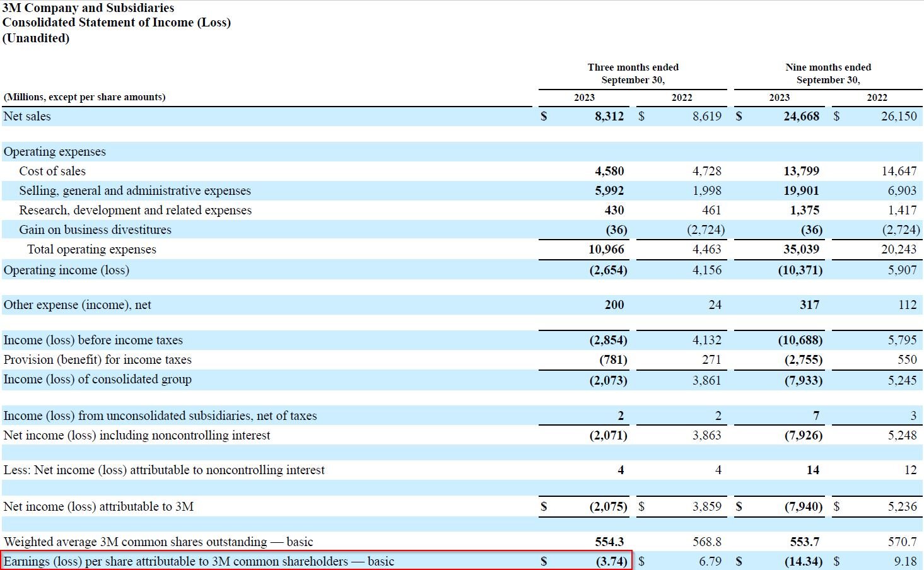Viewport: 924px width, 570px height.
Task: Click 'Selling, general and administrative expenses' label
Action: (135, 190)
